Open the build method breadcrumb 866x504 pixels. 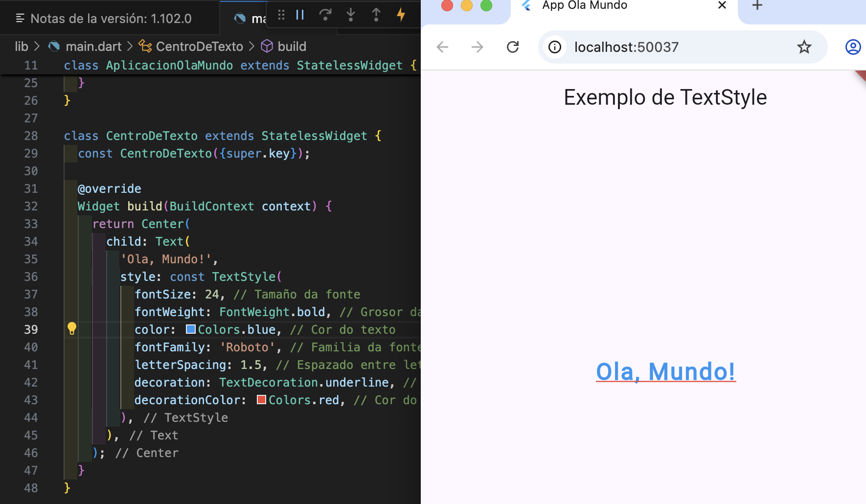292,46
